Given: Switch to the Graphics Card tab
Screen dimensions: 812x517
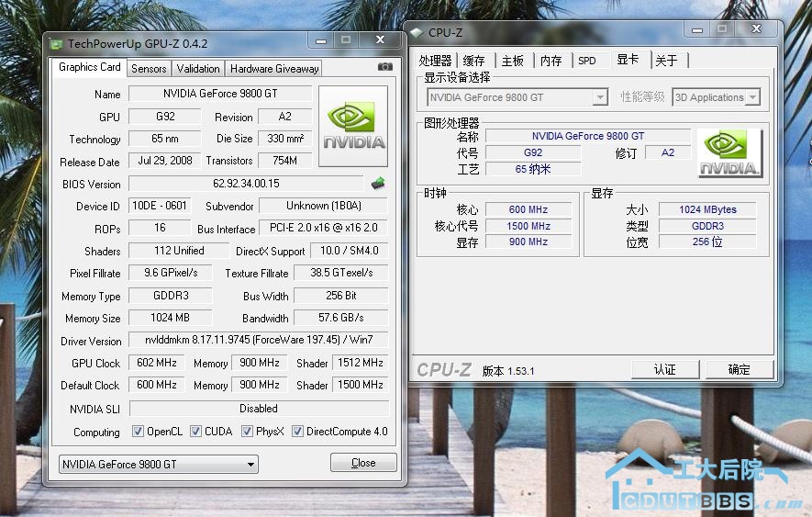Looking at the screenshot, I should click(x=90, y=67).
